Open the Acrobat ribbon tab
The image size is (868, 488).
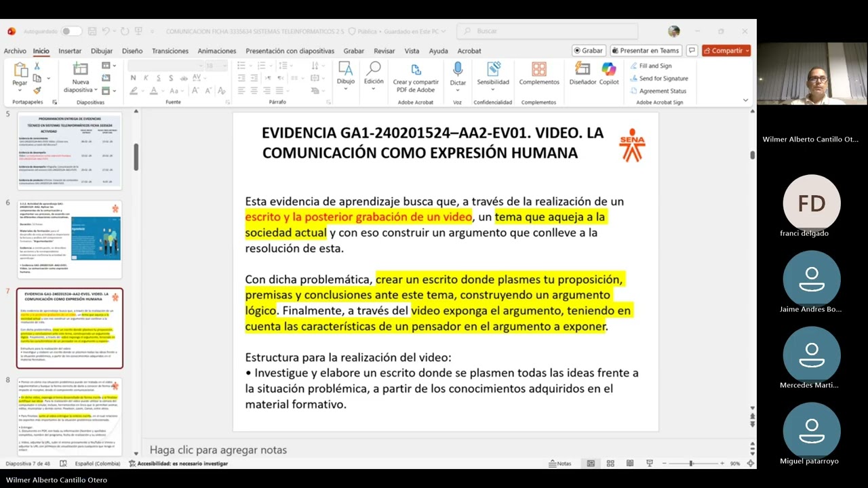(x=469, y=51)
